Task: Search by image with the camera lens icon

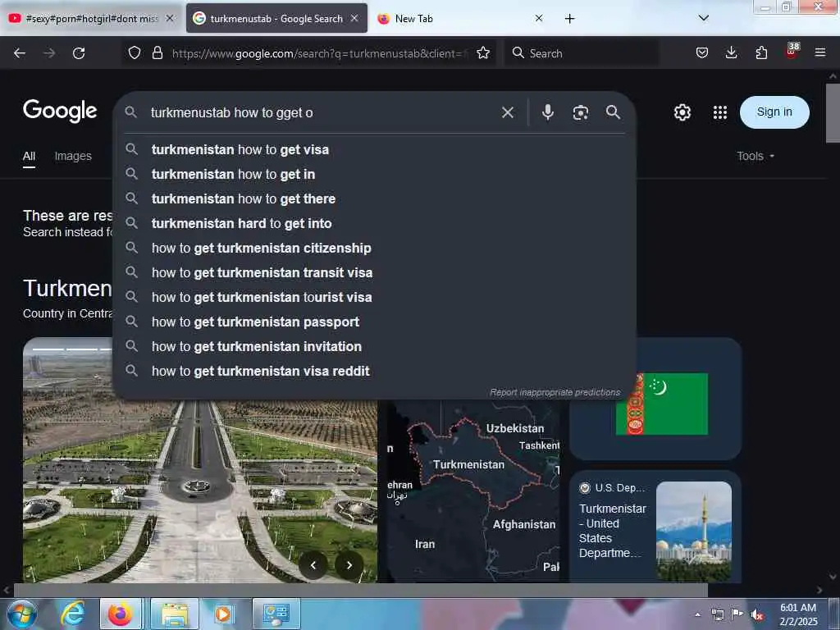Action: click(x=580, y=112)
